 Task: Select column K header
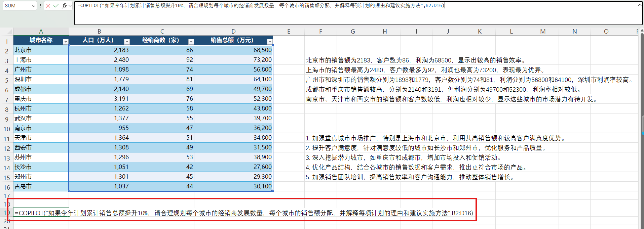coord(480,32)
